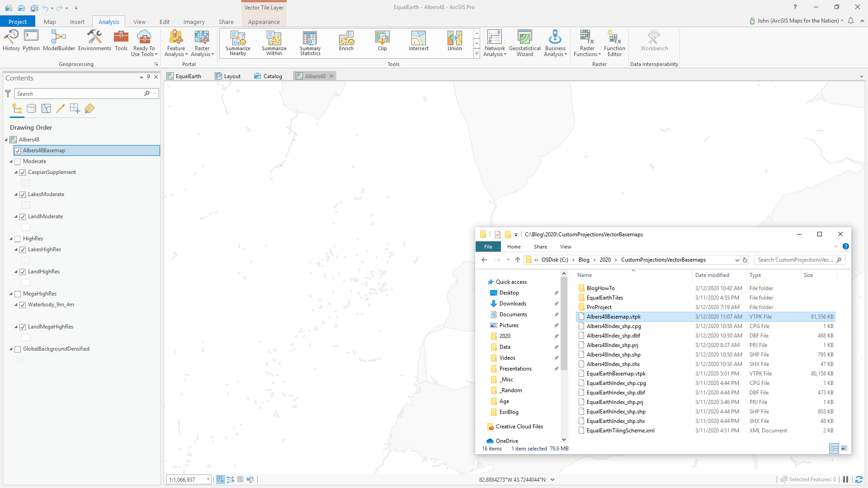
Task: Open the Project backstage button
Action: (18, 22)
